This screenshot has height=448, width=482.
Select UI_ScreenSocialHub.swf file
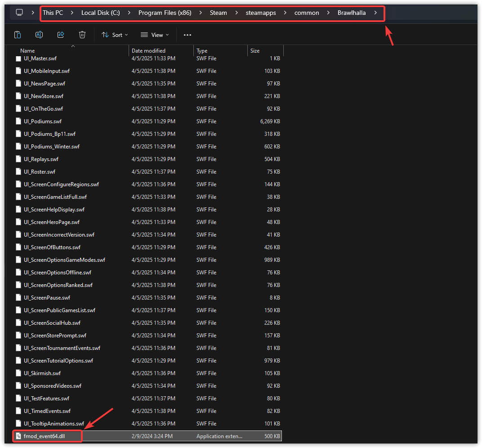52,323
